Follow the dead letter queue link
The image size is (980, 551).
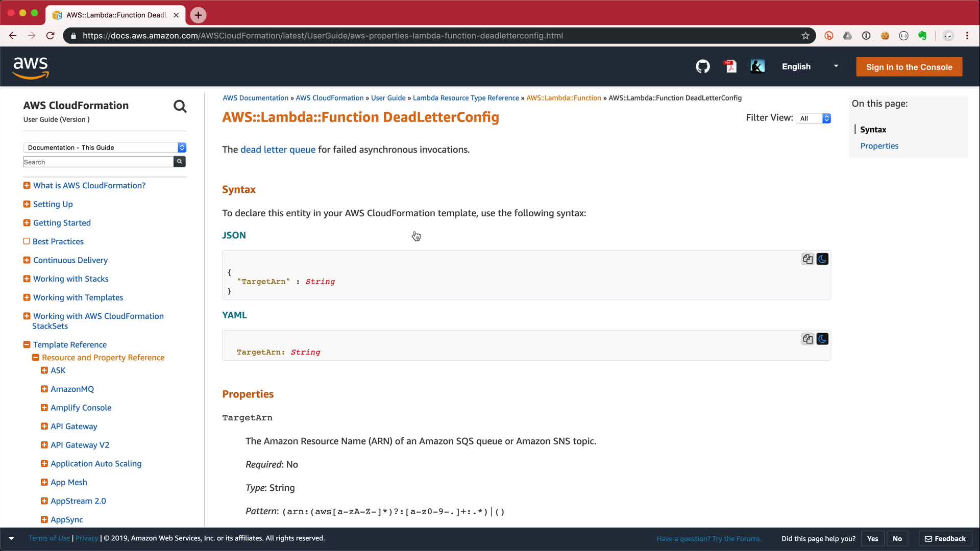coord(278,149)
